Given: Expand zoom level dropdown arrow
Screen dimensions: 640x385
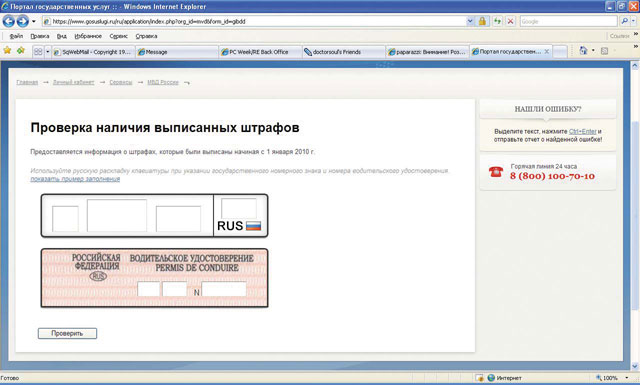Looking at the screenshot, I should 627,378.
